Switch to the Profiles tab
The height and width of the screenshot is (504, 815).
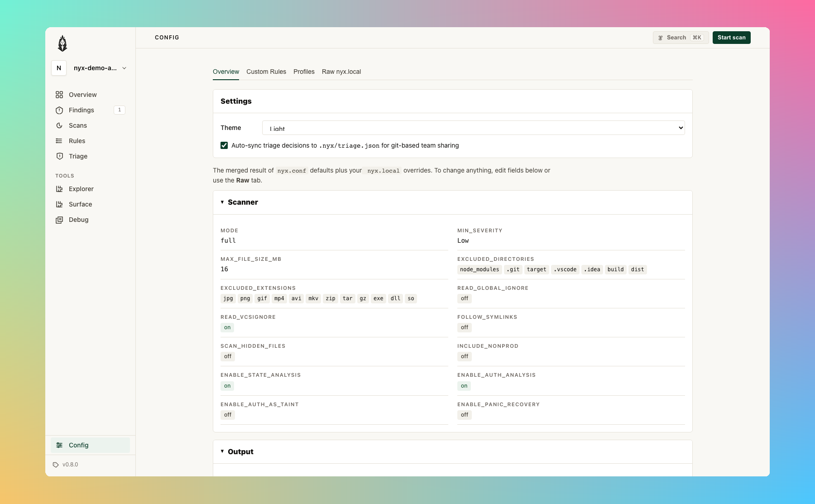point(304,72)
